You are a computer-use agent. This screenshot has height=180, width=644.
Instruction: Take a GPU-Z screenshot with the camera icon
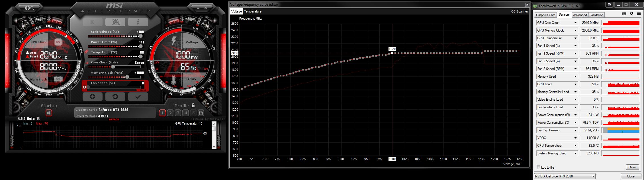click(624, 13)
